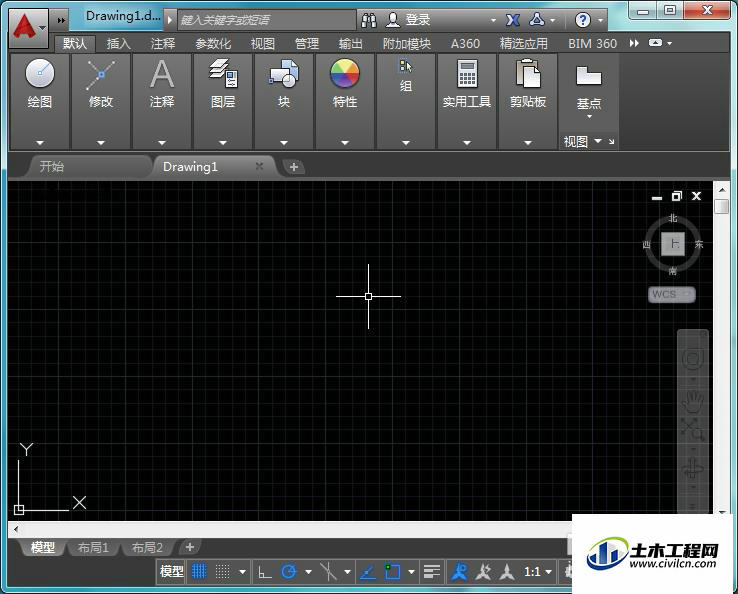Click the 绘图 (Draw) panel icon
This screenshot has height=594, width=738.
(x=40, y=73)
